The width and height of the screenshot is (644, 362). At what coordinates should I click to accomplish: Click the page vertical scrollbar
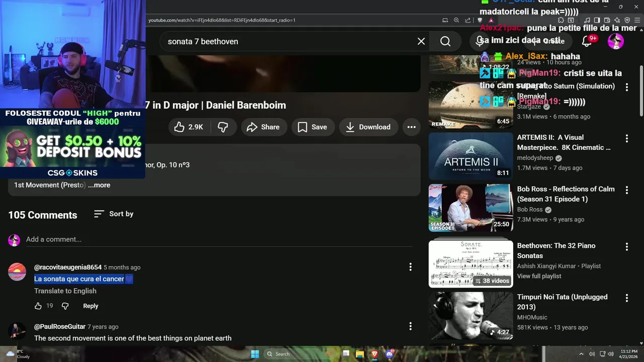pos(641,90)
